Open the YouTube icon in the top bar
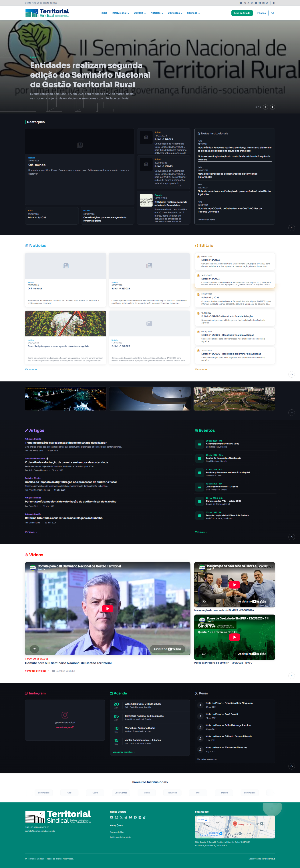 tap(241, 3)
